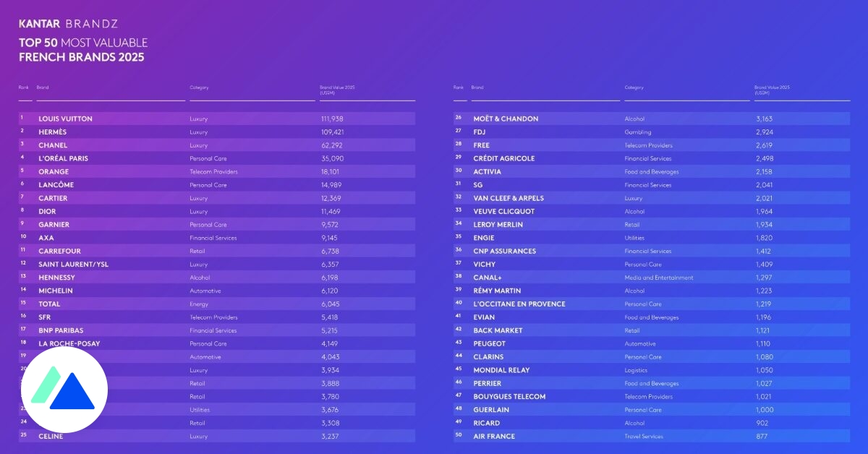Click the Logistics category cell

637,370
